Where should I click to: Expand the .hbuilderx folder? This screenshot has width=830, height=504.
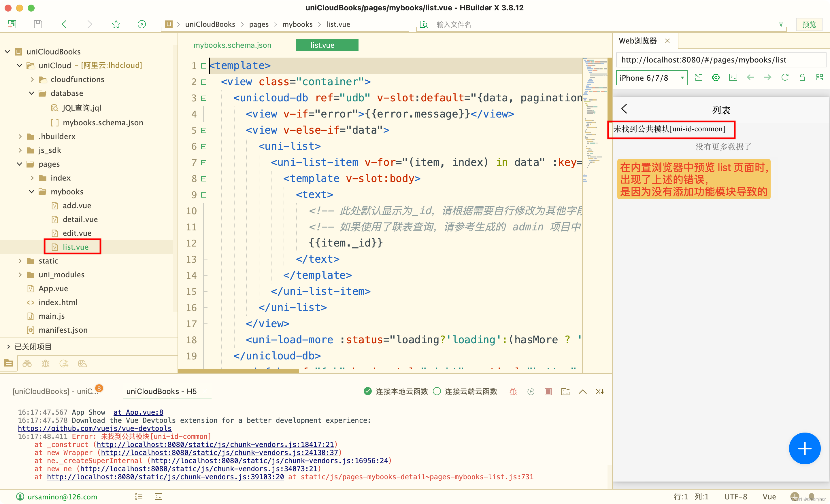tap(20, 136)
